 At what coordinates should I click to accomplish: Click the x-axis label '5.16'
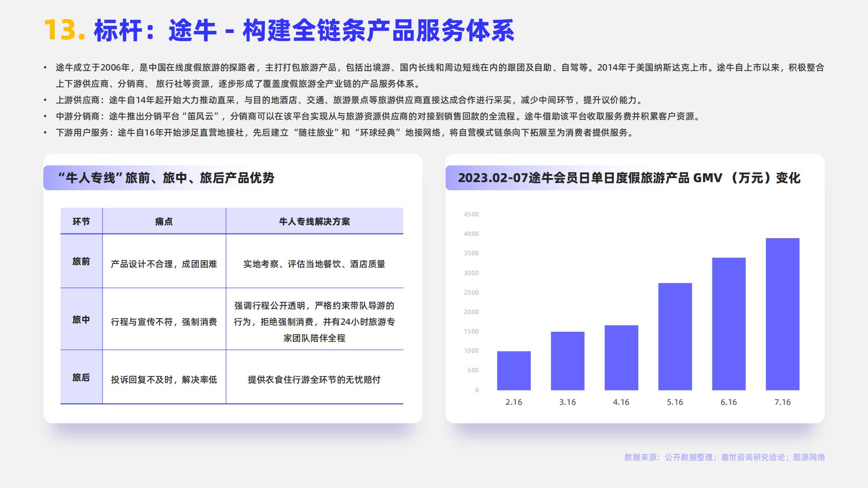675,402
